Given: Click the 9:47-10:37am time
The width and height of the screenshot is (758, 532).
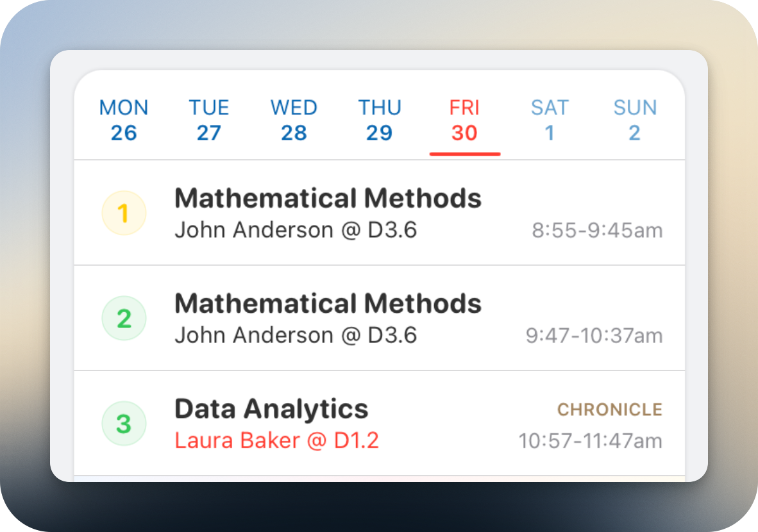Looking at the screenshot, I should click(x=594, y=335).
